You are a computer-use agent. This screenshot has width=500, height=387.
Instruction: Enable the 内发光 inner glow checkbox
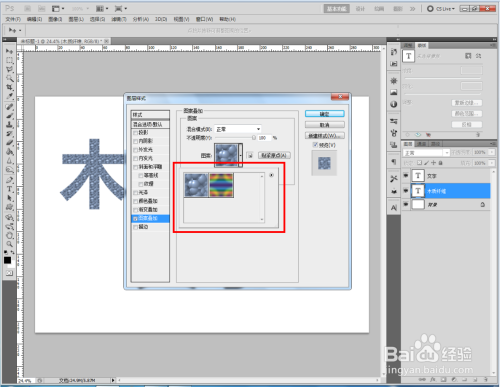[x=136, y=159]
